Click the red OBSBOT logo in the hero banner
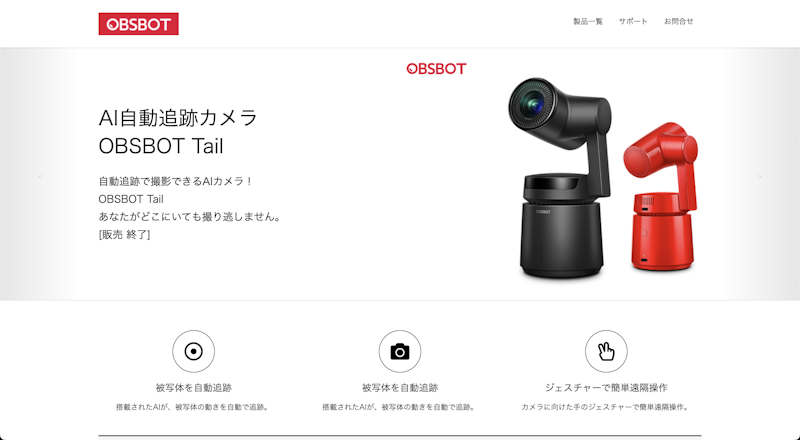Viewport: 800px width, 440px height. 436,69
